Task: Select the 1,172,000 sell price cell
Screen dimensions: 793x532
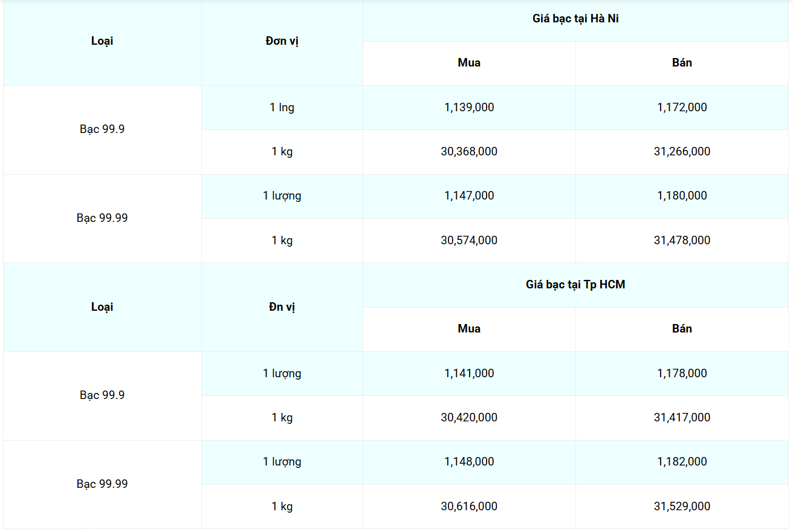Action: (x=682, y=108)
